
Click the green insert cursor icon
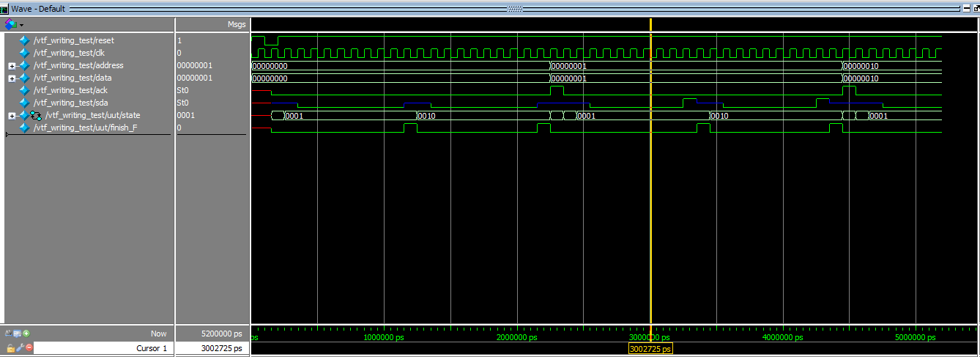(x=26, y=334)
